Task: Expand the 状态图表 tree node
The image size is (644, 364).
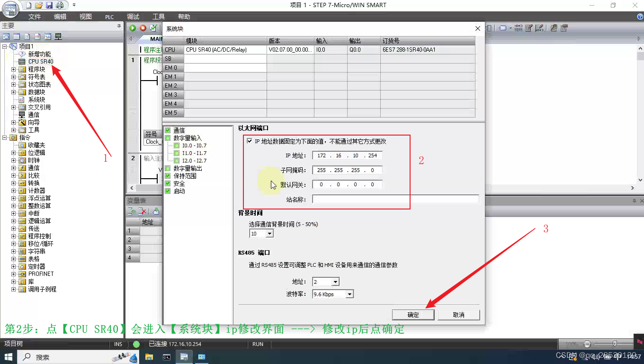Action: pos(14,84)
